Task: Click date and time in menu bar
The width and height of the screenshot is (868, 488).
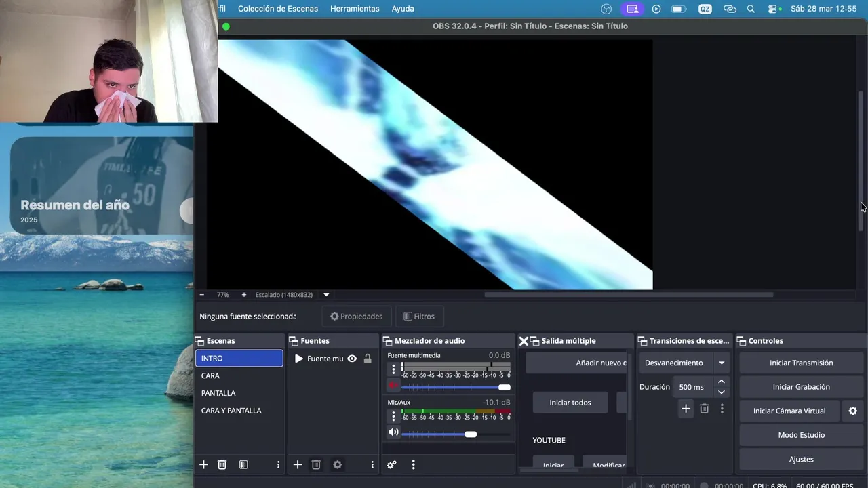Action: 824,9
